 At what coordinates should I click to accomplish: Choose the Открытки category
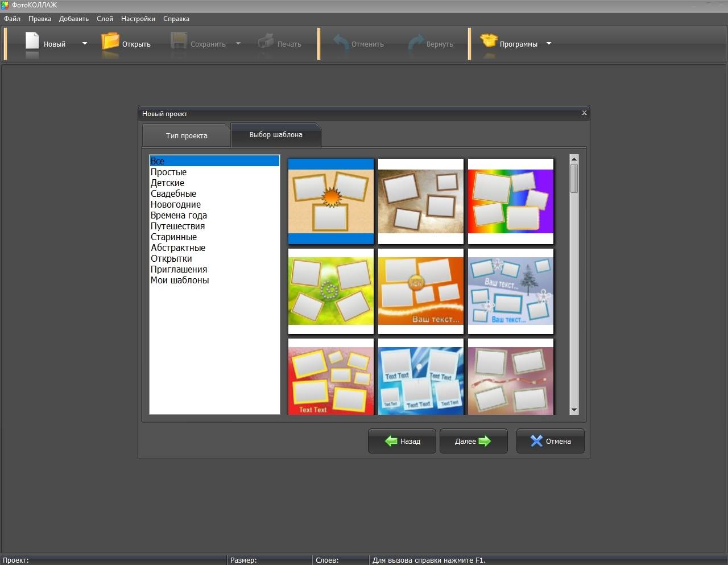[214, 258]
